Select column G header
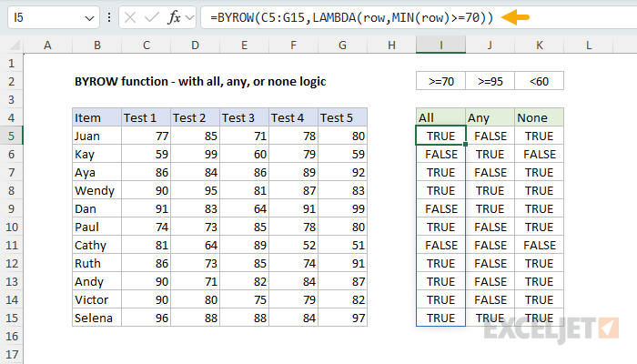Viewport: 637px width, 364px height. click(x=343, y=45)
